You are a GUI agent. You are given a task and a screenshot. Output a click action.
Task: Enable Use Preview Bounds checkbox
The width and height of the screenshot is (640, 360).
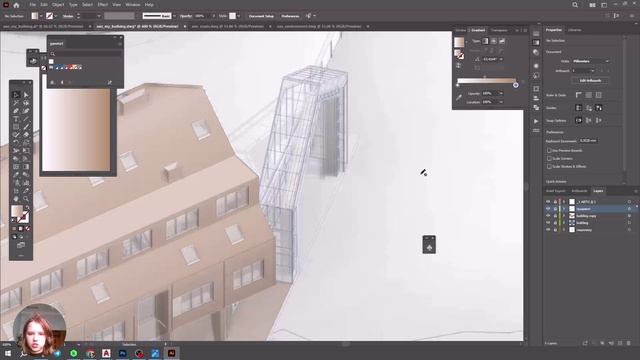[549, 150]
